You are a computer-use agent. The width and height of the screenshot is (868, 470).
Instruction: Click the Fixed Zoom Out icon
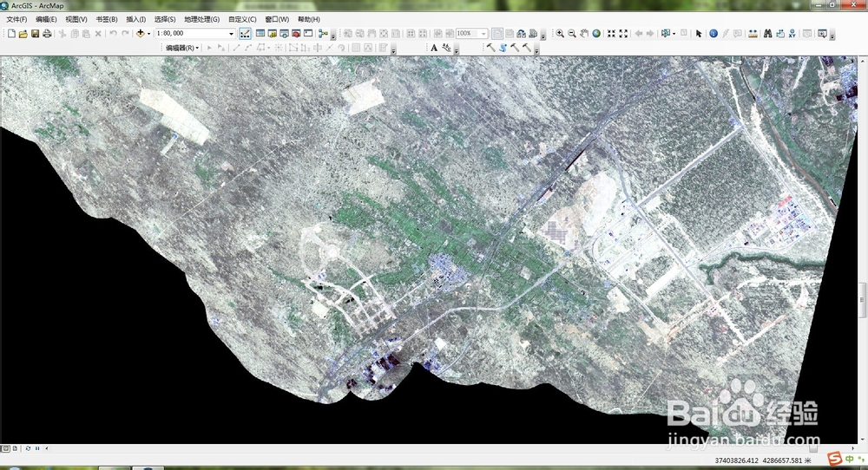(x=623, y=34)
